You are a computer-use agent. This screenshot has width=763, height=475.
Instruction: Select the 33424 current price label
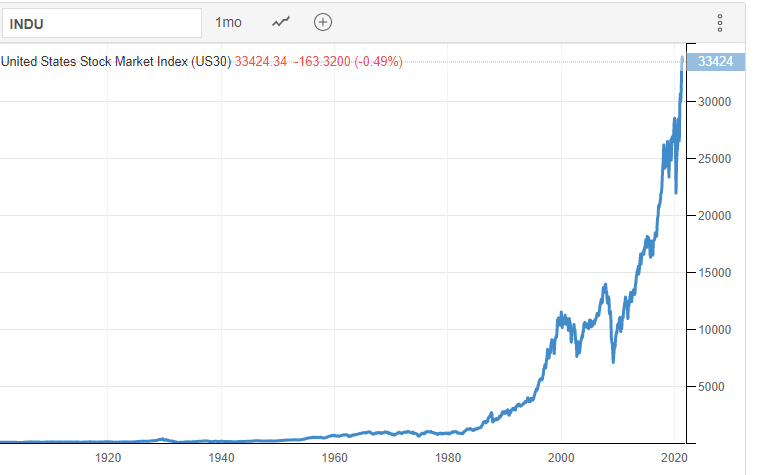pos(715,62)
